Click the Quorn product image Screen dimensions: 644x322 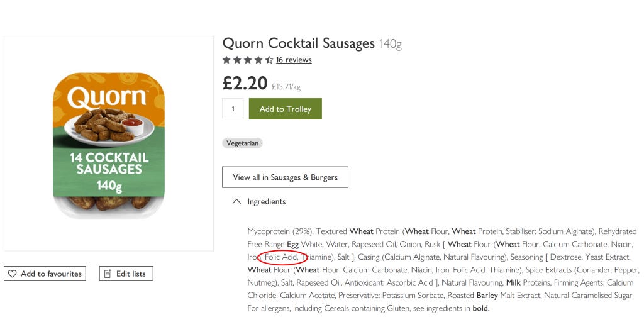pyautogui.click(x=109, y=144)
